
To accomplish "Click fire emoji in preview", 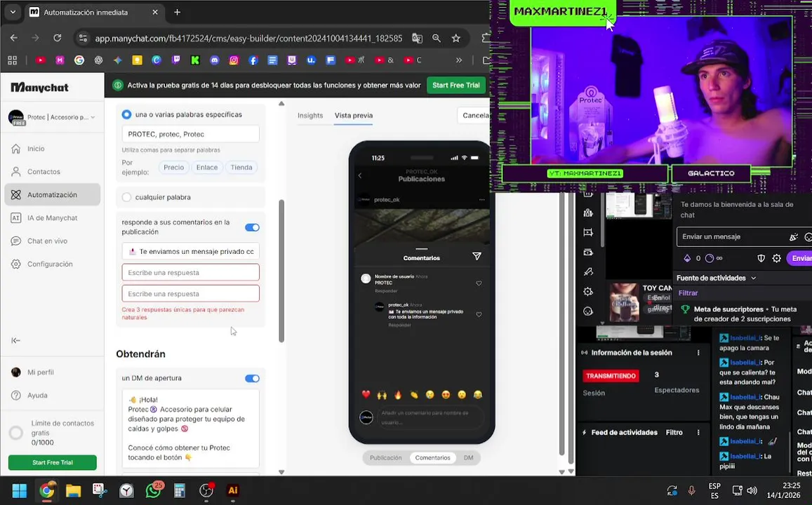I will [398, 395].
